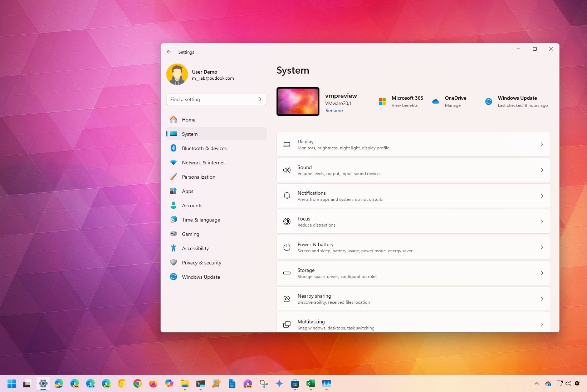Switch to the Network & internet section
Viewport: 587px width, 392px height.
click(x=203, y=162)
